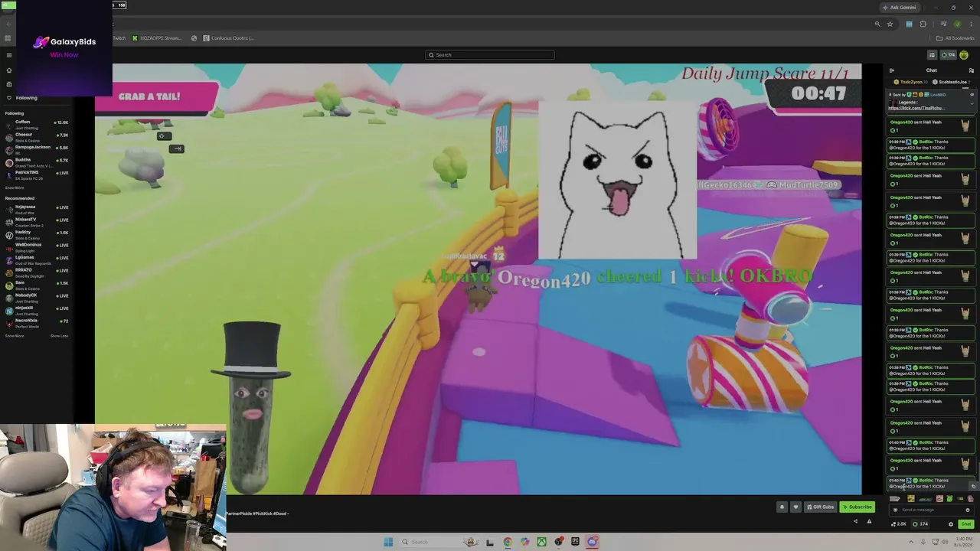The image size is (980, 551).
Task: Open the Windows Start menu
Action: [x=388, y=542]
